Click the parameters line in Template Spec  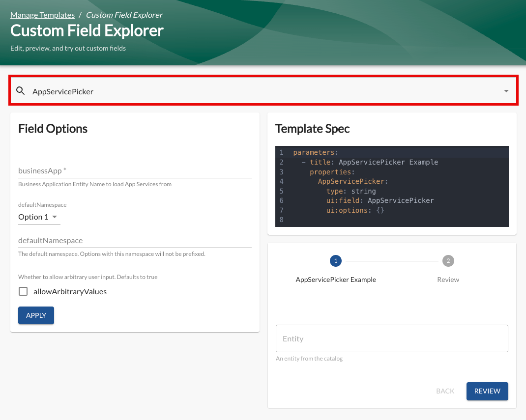click(x=316, y=153)
